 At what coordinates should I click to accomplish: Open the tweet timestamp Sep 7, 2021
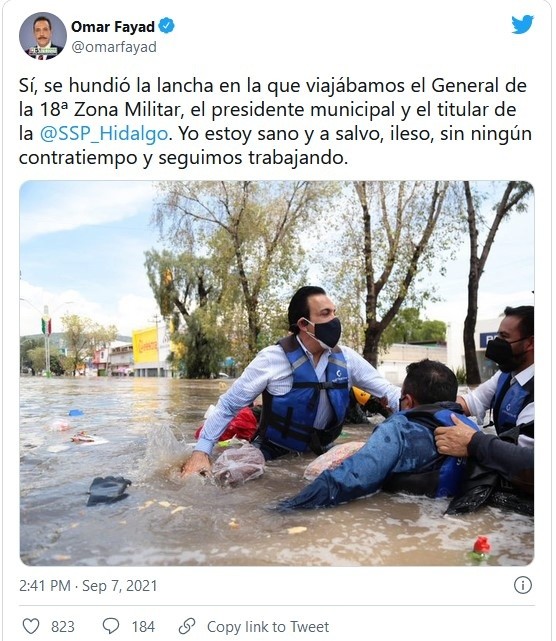click(x=119, y=585)
